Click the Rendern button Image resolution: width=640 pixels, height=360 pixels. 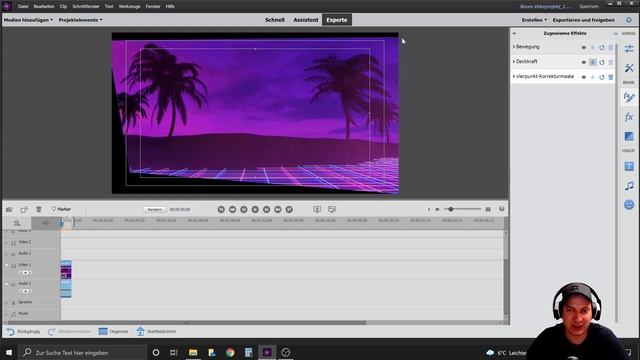coord(155,209)
